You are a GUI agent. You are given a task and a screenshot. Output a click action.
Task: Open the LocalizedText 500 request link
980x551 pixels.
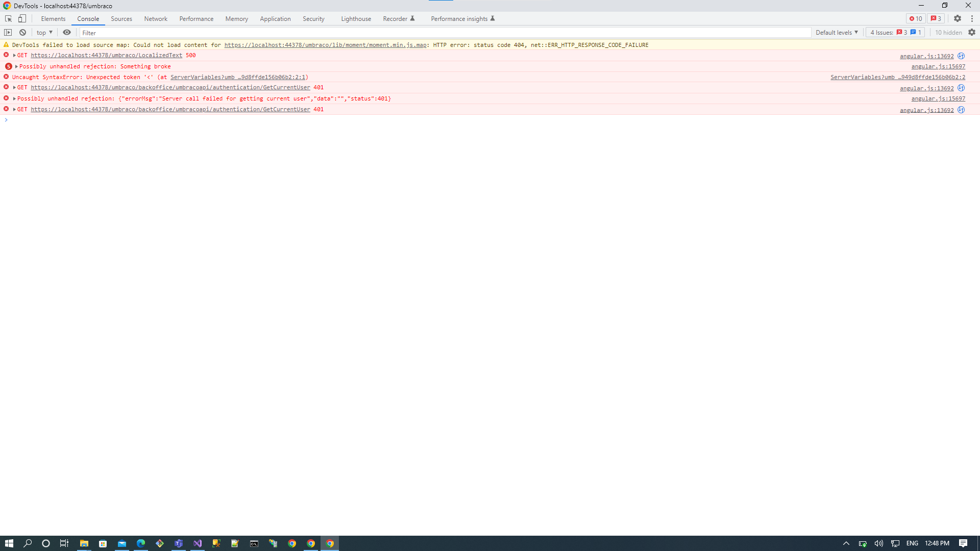(106, 55)
